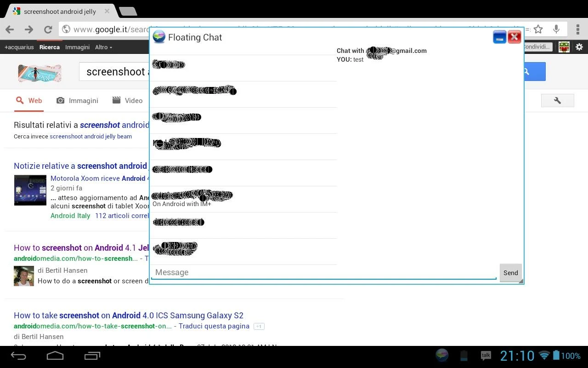The image size is (588, 368).
Task: Click the 21:10 clock in system bar
Action: point(517,356)
